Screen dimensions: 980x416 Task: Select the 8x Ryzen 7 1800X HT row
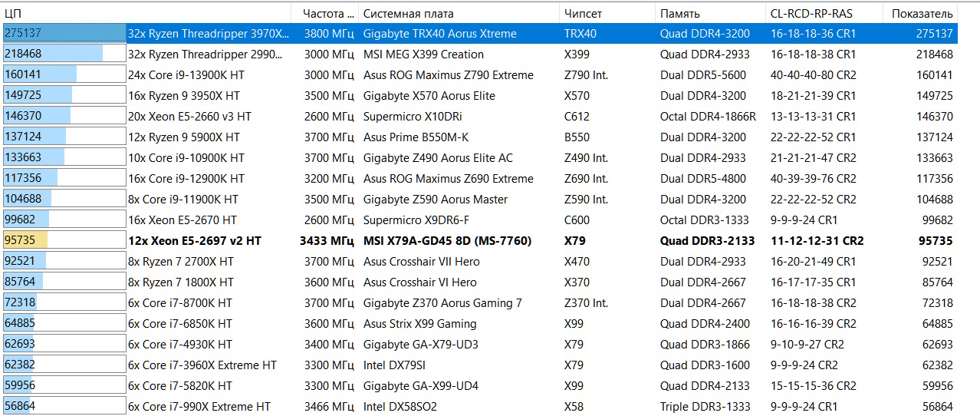click(479, 282)
